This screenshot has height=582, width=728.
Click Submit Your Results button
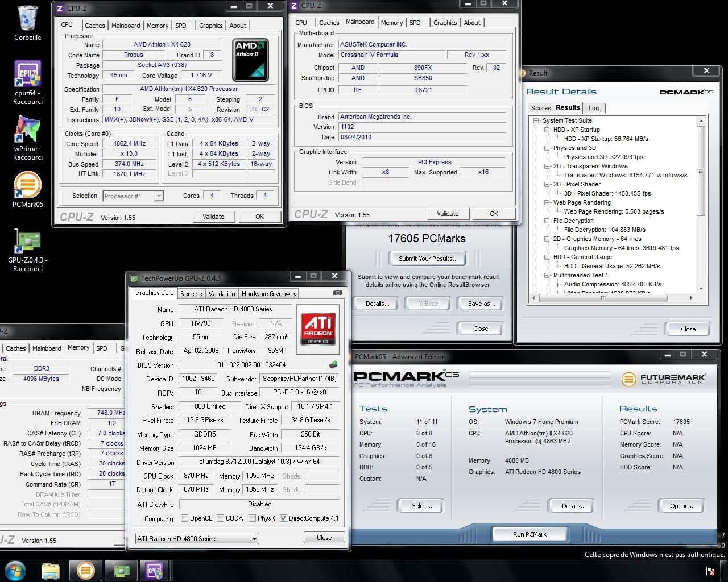[x=428, y=259]
